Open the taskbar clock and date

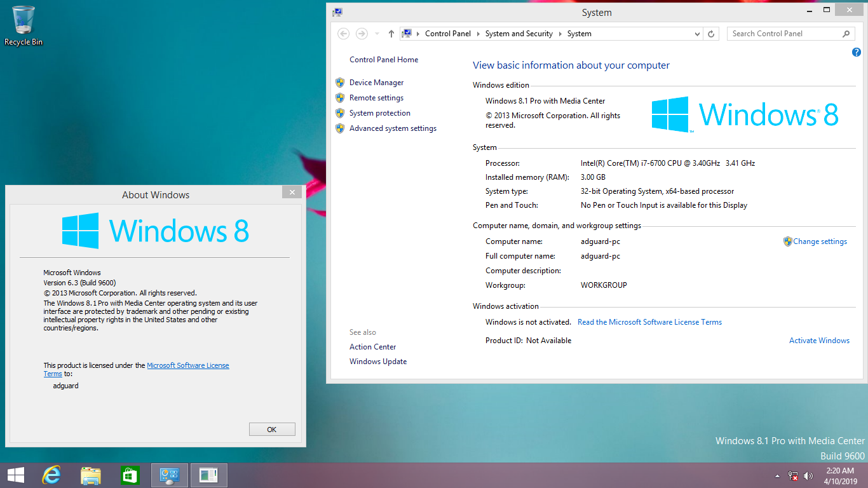pyautogui.click(x=840, y=475)
